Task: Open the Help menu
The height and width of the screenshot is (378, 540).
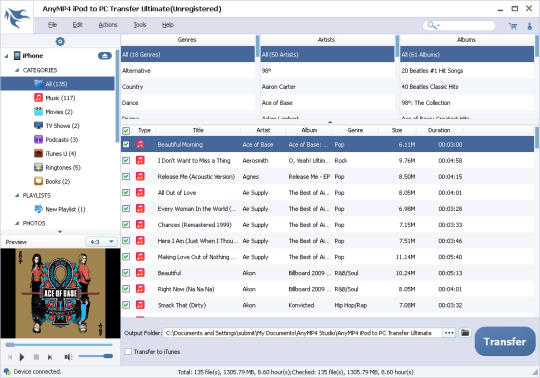Action: point(168,25)
